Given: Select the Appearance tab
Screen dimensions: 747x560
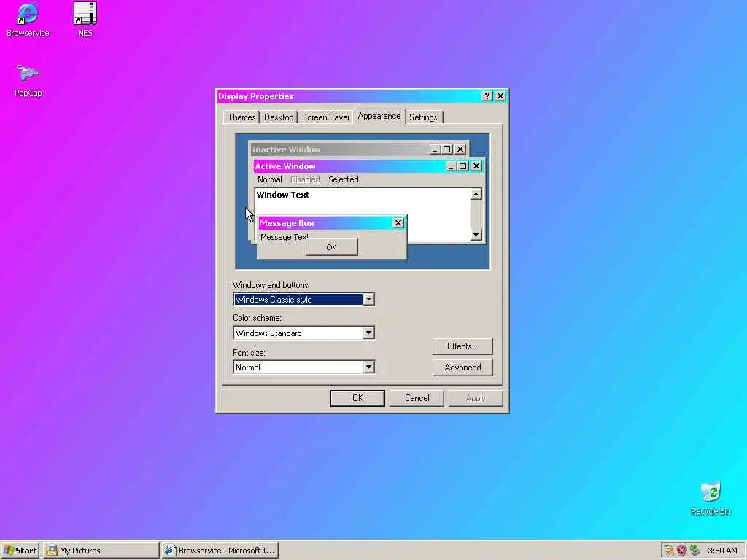Looking at the screenshot, I should click(379, 116).
